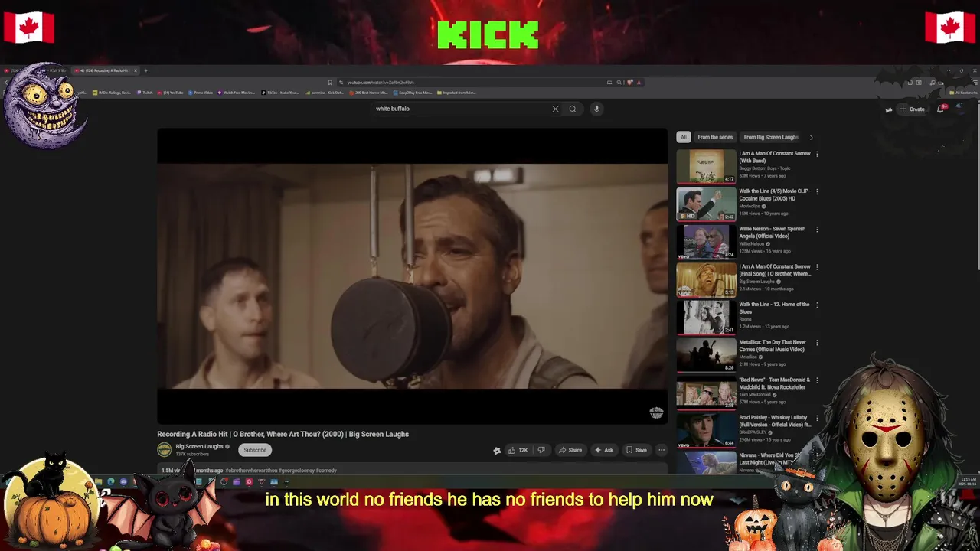Click the search magnifier button on YouTube
Screen dimensions: 980x551
click(x=572, y=109)
